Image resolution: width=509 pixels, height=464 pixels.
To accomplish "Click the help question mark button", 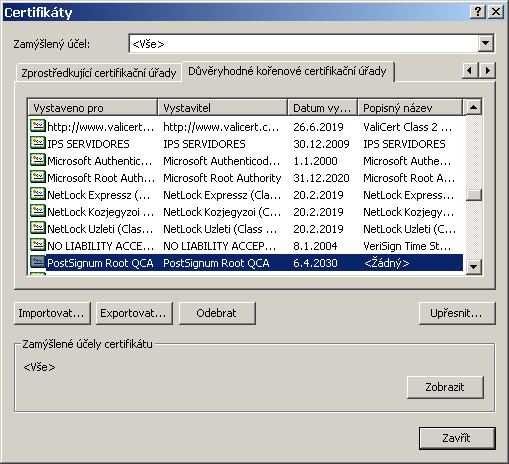I will [478, 12].
